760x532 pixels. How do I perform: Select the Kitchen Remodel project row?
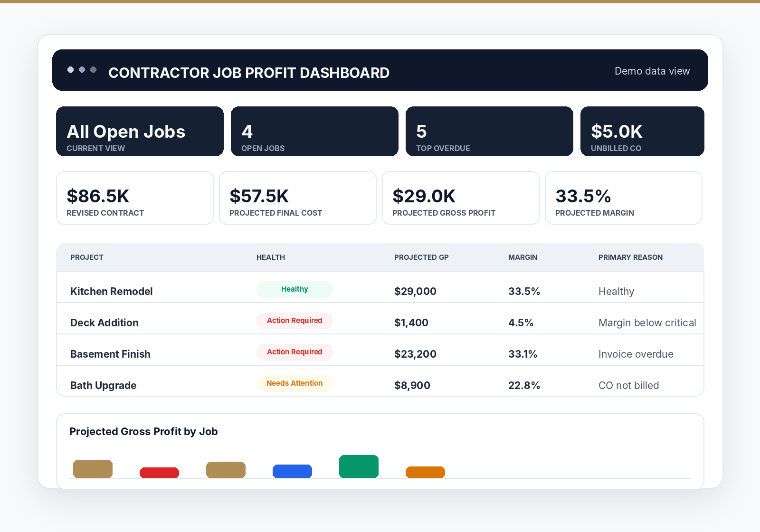[380, 287]
